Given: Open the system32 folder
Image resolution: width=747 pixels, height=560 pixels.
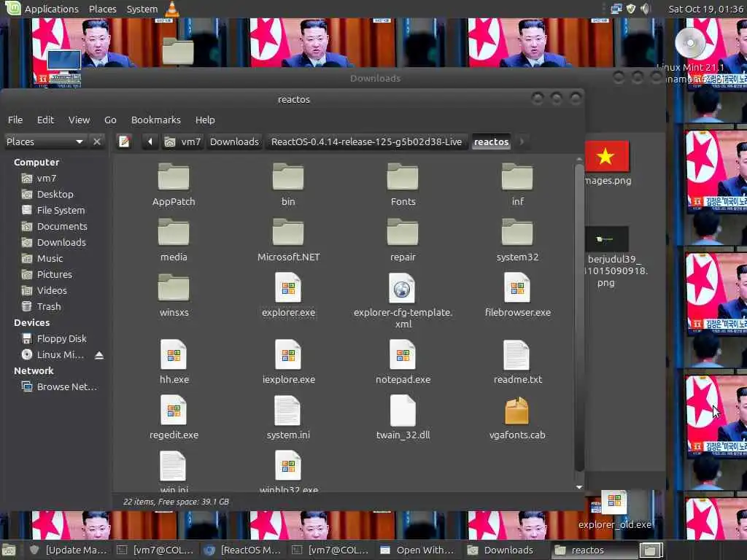Looking at the screenshot, I should (x=517, y=239).
